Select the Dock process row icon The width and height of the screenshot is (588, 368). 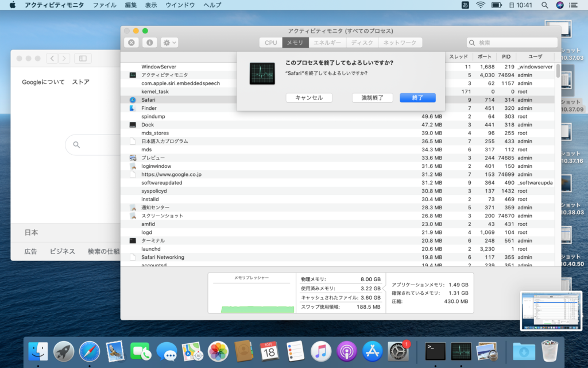click(x=133, y=125)
